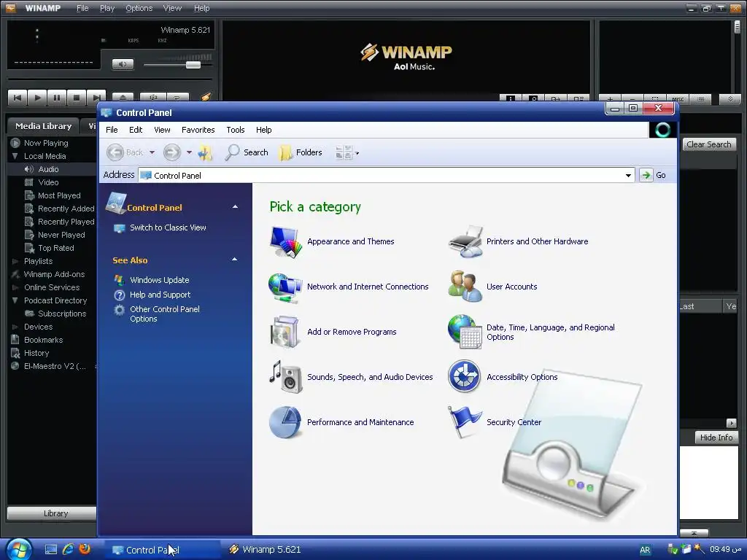Open Back button history dropdown arrow
The image size is (747, 560).
(x=152, y=152)
